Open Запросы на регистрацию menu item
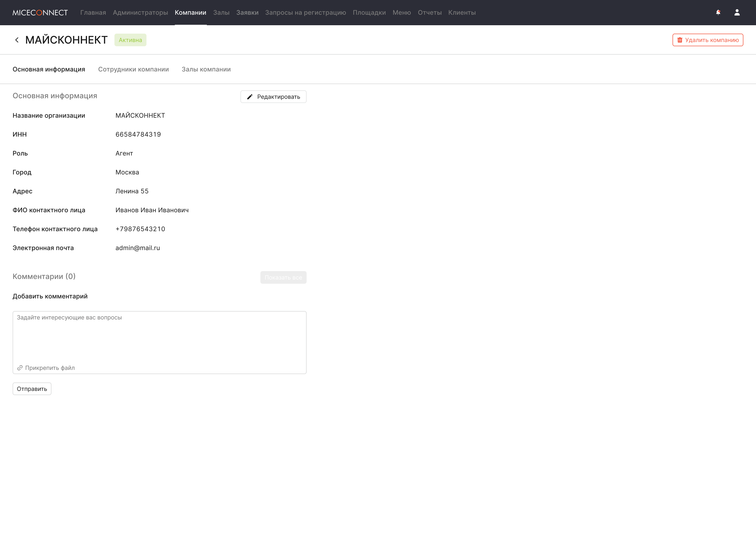Screen dimensions: 756x538 click(305, 13)
